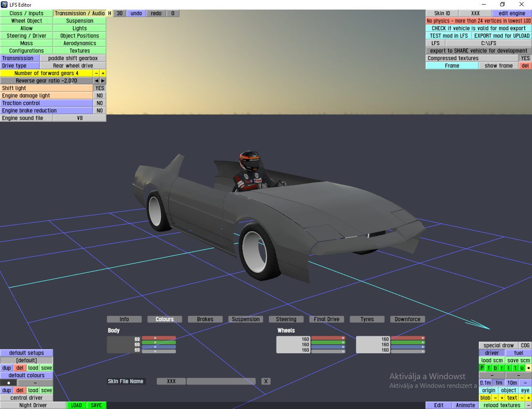
Task: Toggle Engine damage light NO button
Action: [x=100, y=96]
